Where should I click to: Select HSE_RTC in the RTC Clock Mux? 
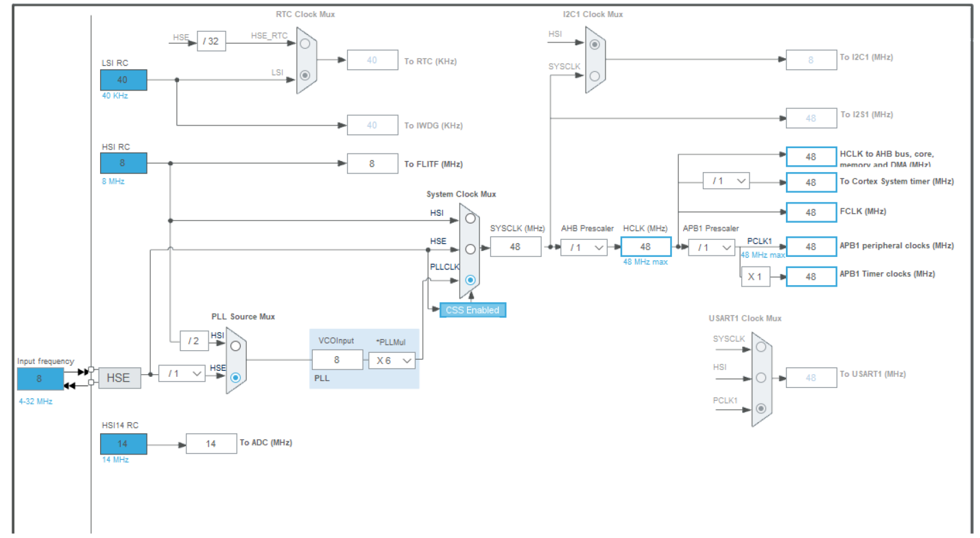[305, 42]
